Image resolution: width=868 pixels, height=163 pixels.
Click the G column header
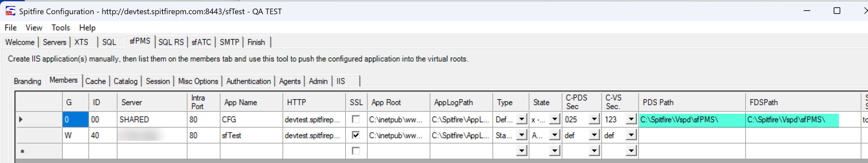tap(76, 102)
